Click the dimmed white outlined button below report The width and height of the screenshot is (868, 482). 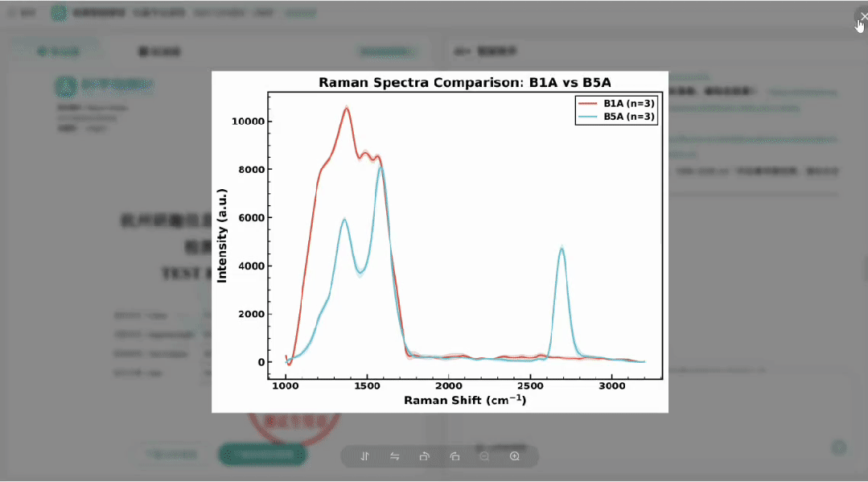click(172, 454)
